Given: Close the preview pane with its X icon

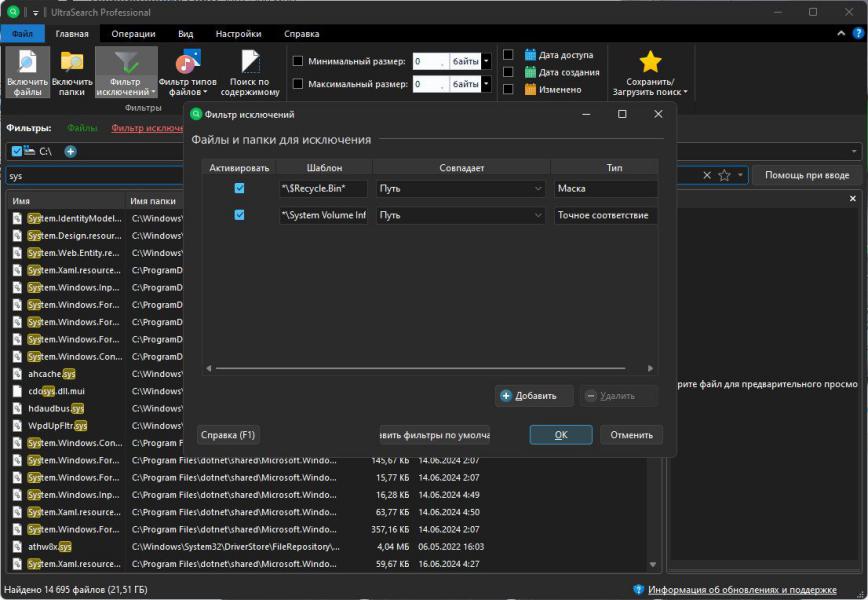Looking at the screenshot, I should point(852,199).
